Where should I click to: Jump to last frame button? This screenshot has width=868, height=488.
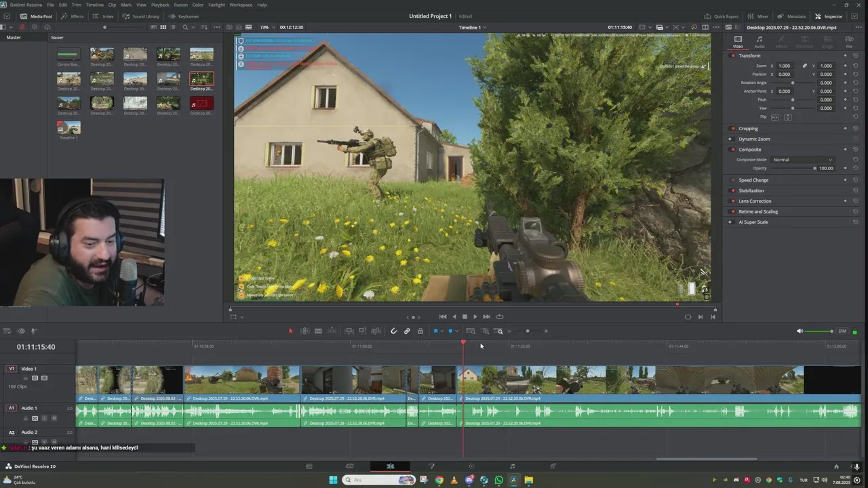click(486, 317)
